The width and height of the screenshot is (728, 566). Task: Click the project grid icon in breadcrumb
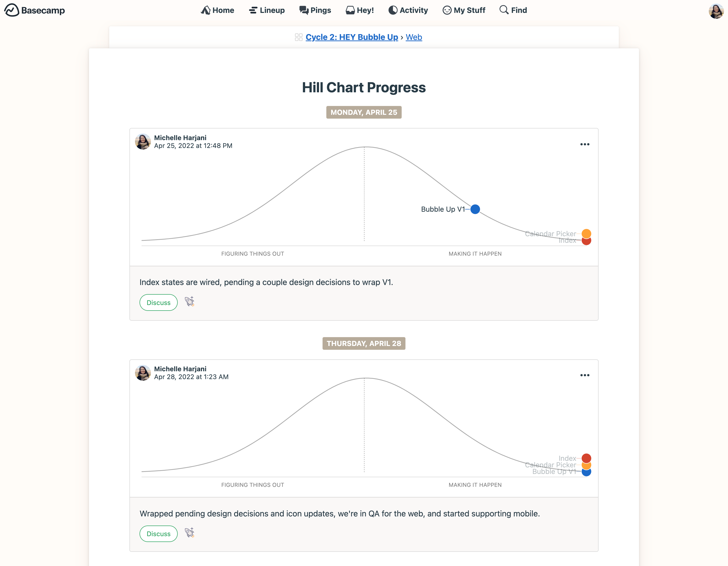[298, 37]
